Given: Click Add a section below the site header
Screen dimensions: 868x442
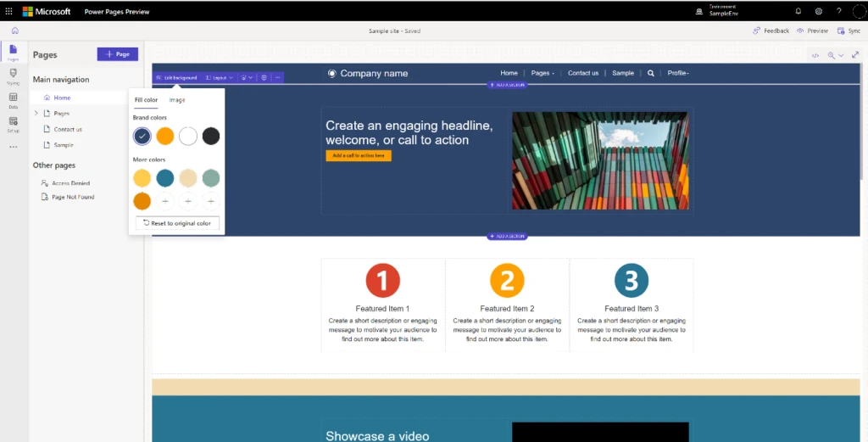Looking at the screenshot, I should tap(507, 85).
